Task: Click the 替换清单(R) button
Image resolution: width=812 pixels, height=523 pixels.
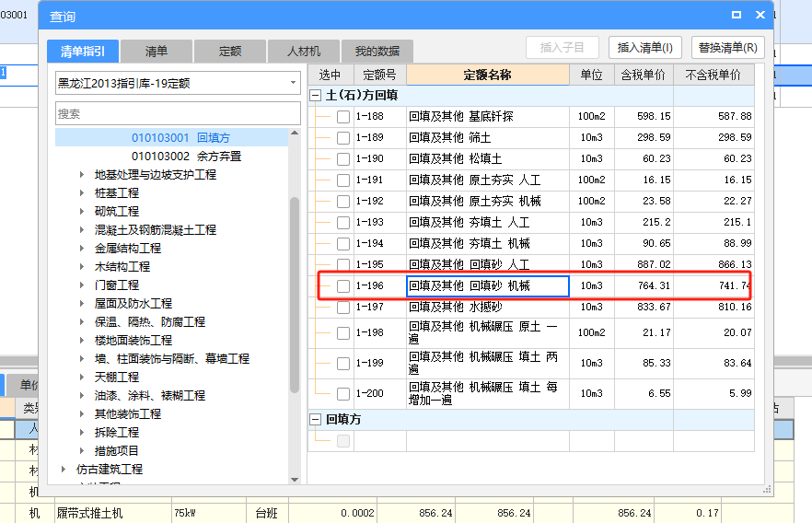Action: [x=728, y=48]
